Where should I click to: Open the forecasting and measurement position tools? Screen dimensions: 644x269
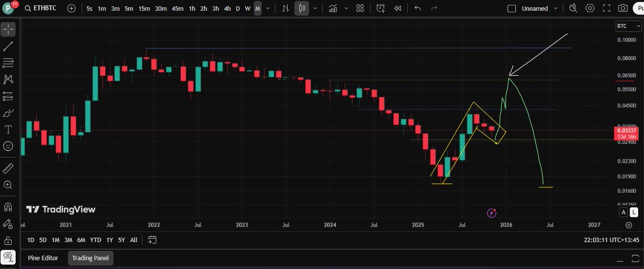(8, 96)
